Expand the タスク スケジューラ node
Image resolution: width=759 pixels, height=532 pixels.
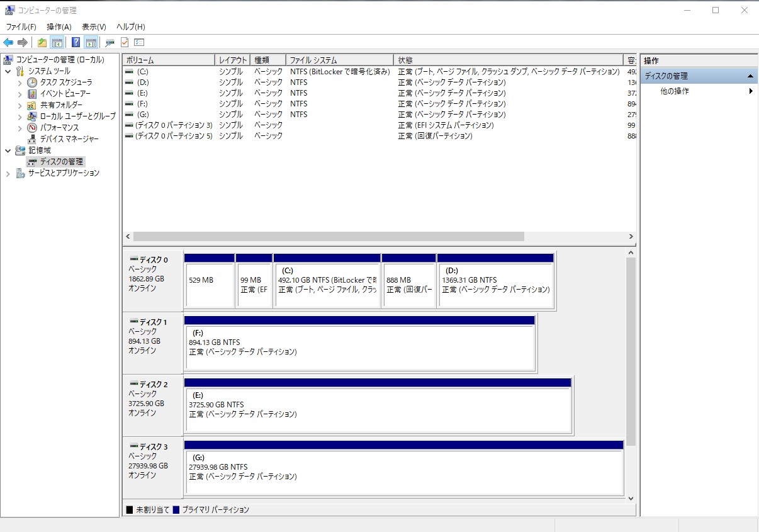click(20, 82)
